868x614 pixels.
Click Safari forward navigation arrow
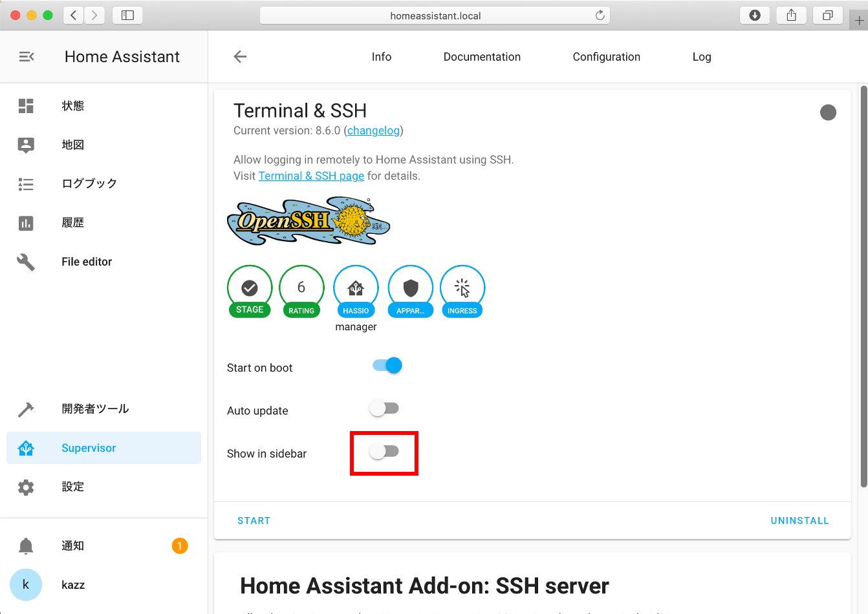pos(94,15)
